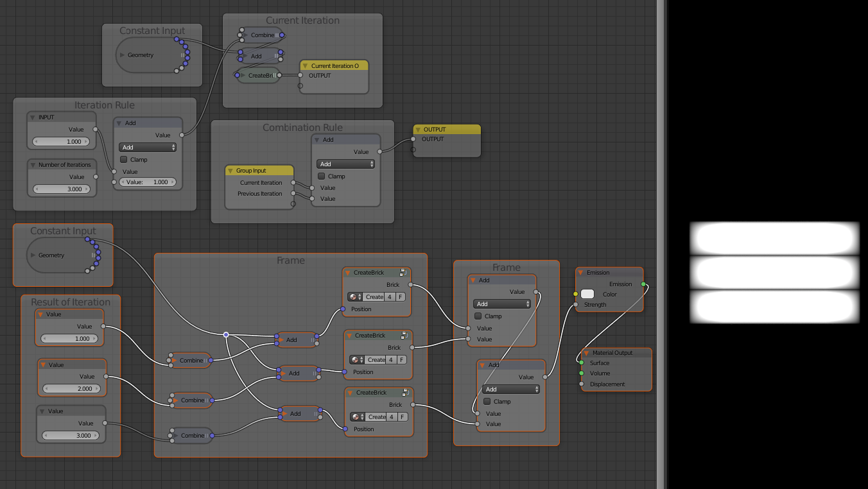Viewport: 868px width, 489px height.
Task: Toggle fake user F on top CreateBrick node
Action: coord(400,297)
